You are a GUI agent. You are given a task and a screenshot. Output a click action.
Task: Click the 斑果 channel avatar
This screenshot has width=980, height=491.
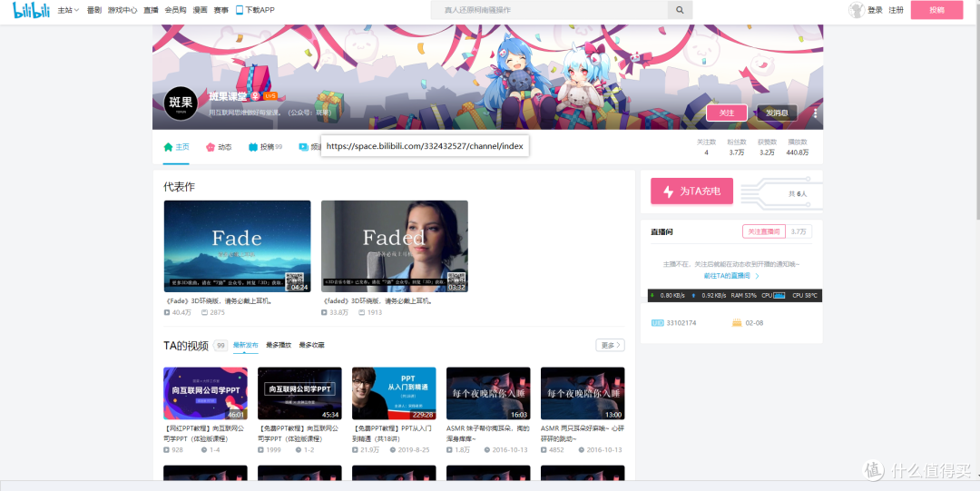(x=181, y=103)
